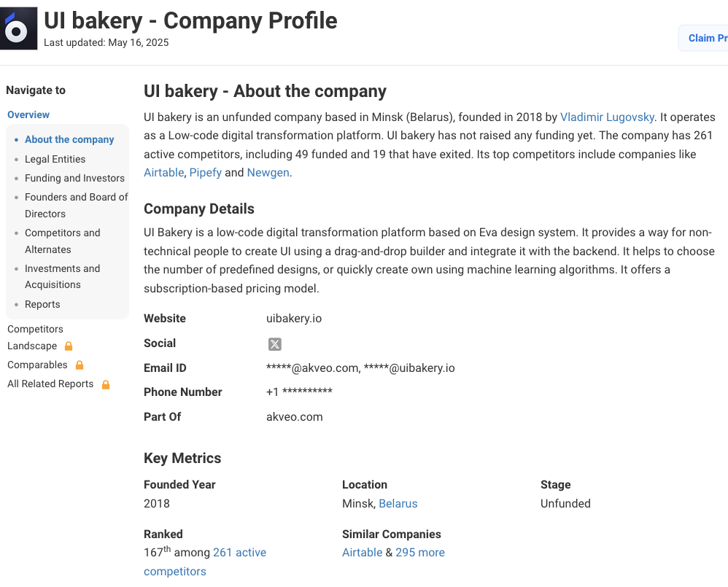Go to the Overview navigation section

[x=28, y=114]
